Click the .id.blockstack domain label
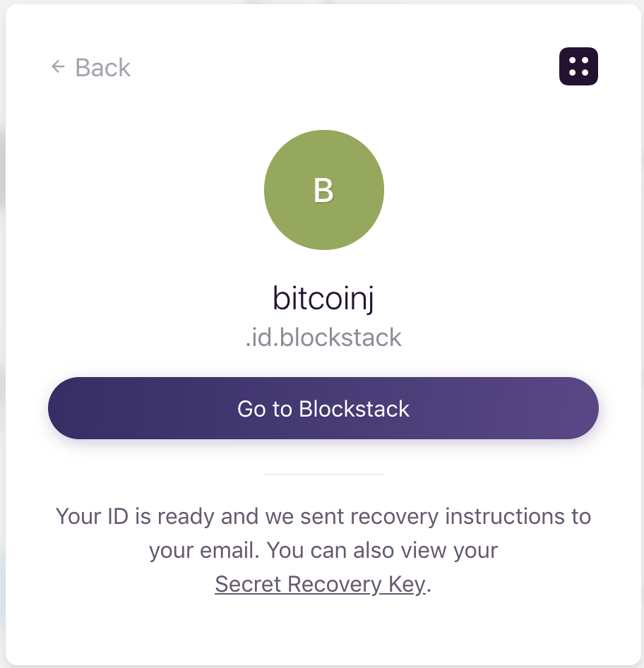Image resolution: width=644 pixels, height=668 pixels. pyautogui.click(x=323, y=337)
